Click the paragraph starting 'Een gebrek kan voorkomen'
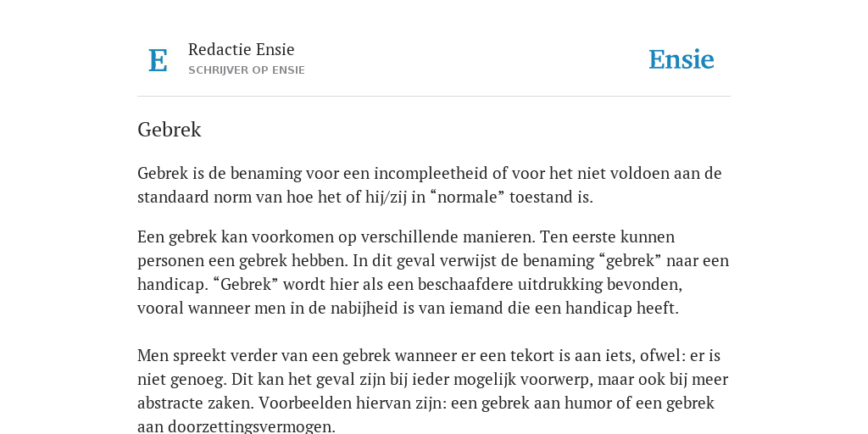868x434 pixels. tap(433, 272)
